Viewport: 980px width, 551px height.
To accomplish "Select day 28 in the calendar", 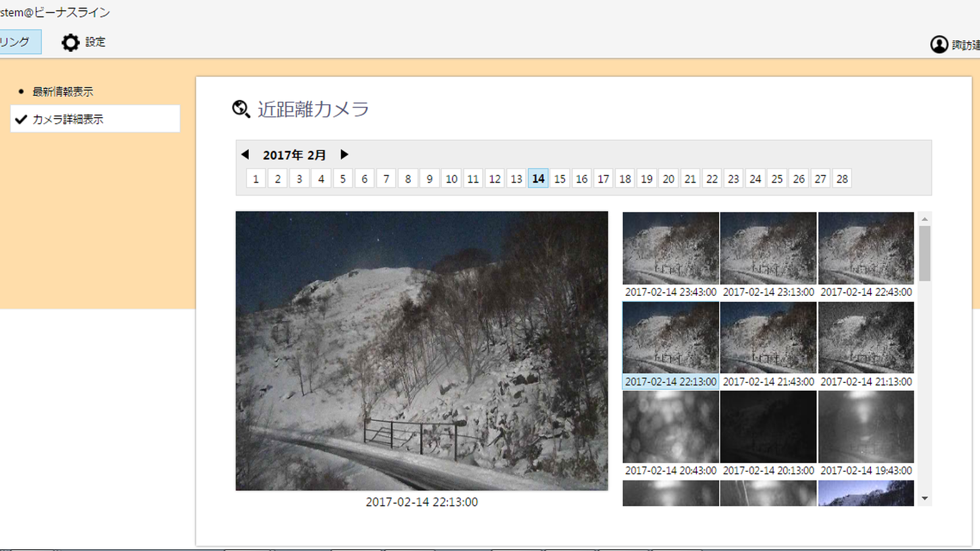I will coord(842,179).
